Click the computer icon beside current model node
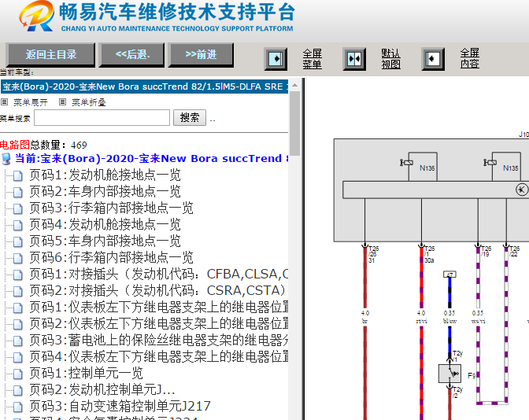Image resolution: width=529 pixels, height=420 pixels. coord(6,158)
